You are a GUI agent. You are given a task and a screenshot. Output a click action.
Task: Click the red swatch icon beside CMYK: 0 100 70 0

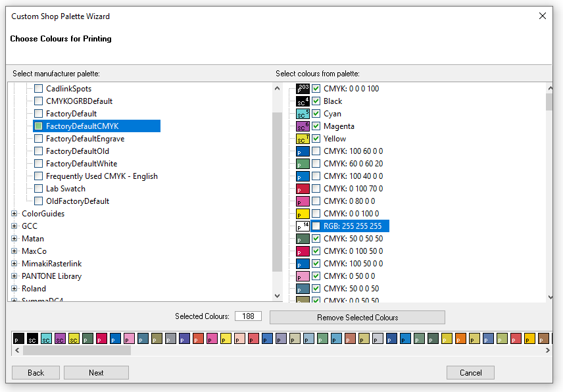pyautogui.click(x=303, y=189)
